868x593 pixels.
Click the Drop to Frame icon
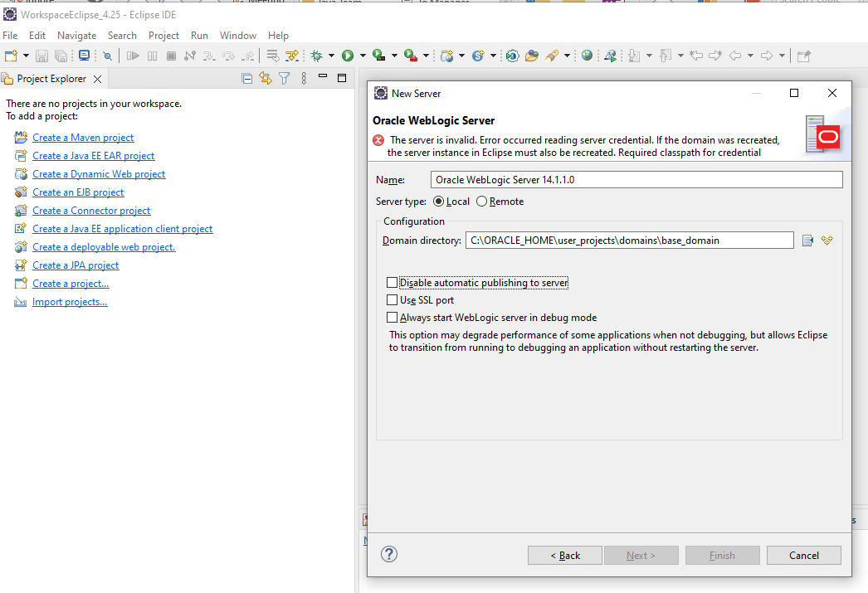pyautogui.click(x=272, y=56)
